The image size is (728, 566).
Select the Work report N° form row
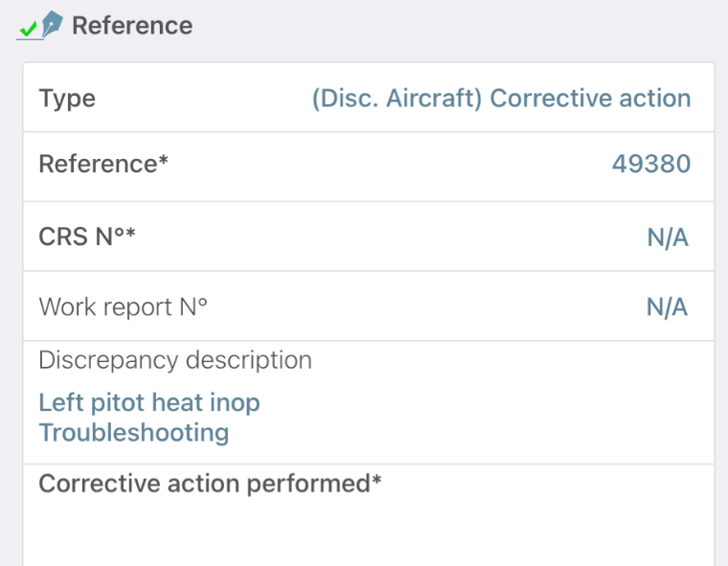click(369, 306)
